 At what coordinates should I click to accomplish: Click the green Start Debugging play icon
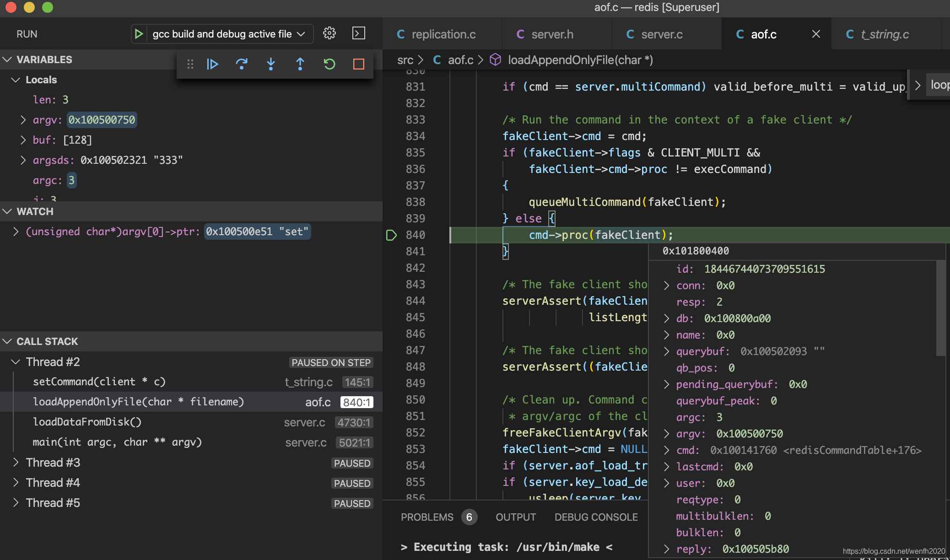(x=139, y=34)
